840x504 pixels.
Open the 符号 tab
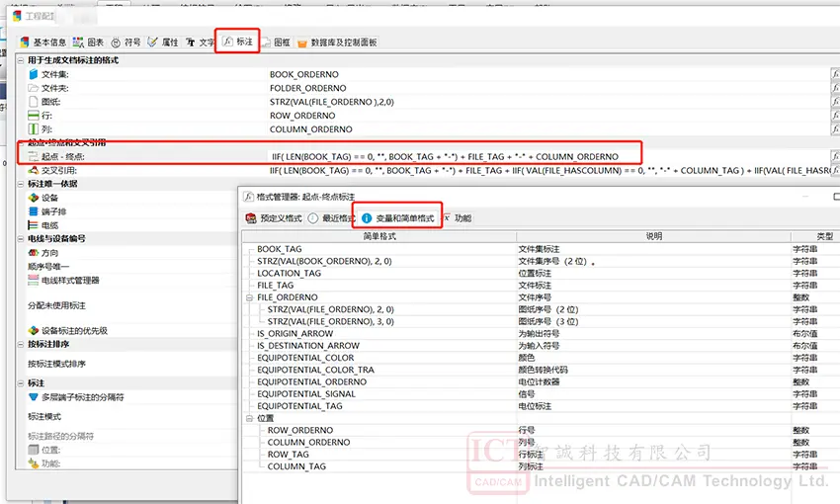tap(126, 42)
